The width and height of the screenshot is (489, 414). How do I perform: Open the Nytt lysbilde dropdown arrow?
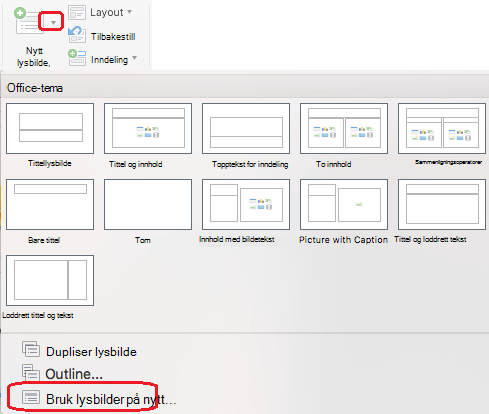[53, 23]
